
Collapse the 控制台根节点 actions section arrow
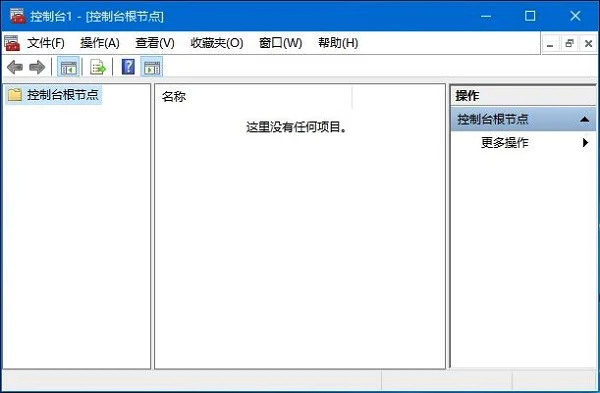click(584, 119)
